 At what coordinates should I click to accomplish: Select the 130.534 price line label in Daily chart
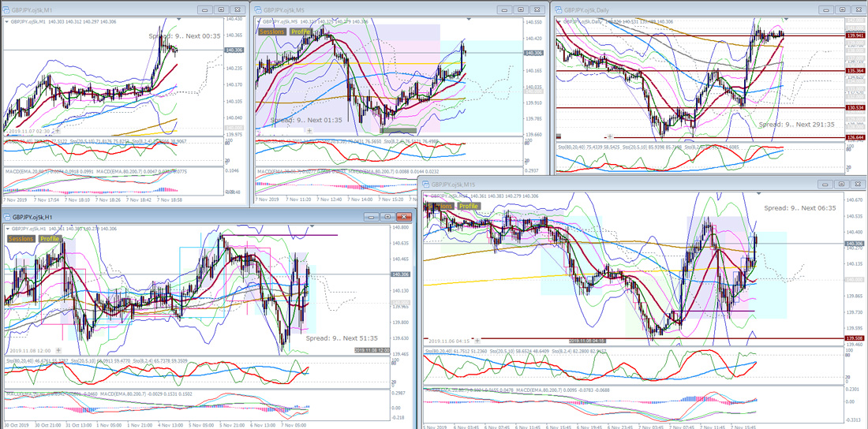(855, 108)
